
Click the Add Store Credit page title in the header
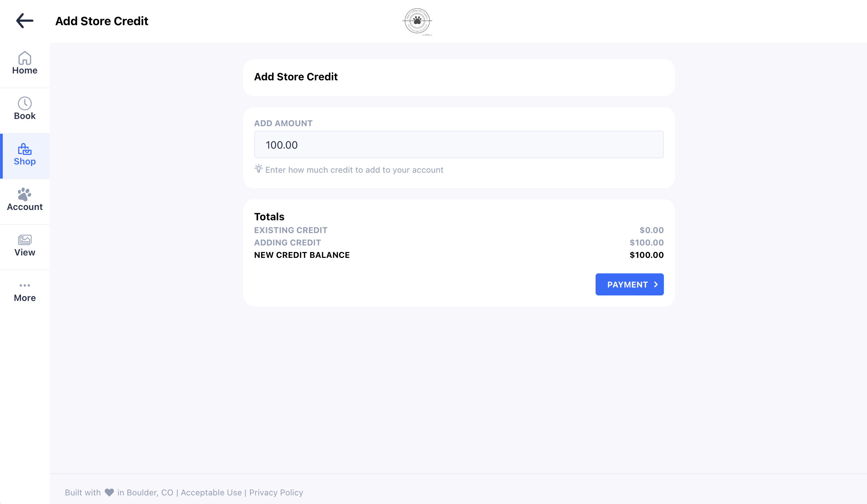[x=102, y=21]
